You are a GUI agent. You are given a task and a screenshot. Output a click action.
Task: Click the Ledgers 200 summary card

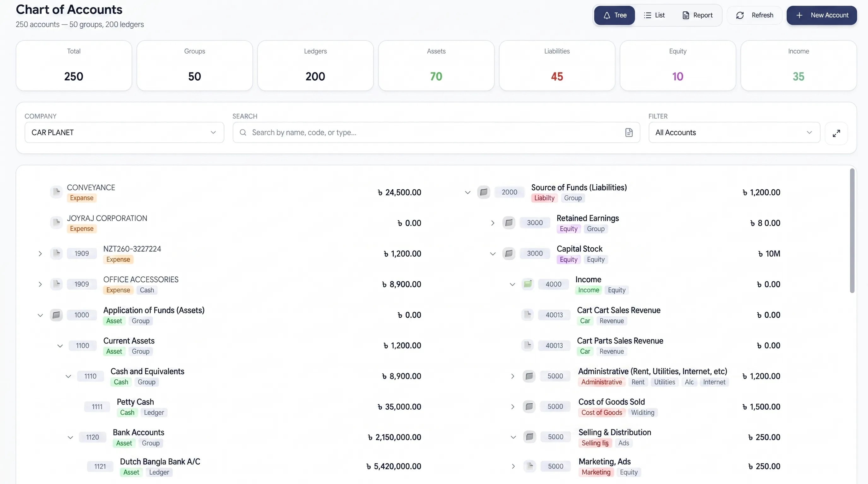[x=315, y=66]
